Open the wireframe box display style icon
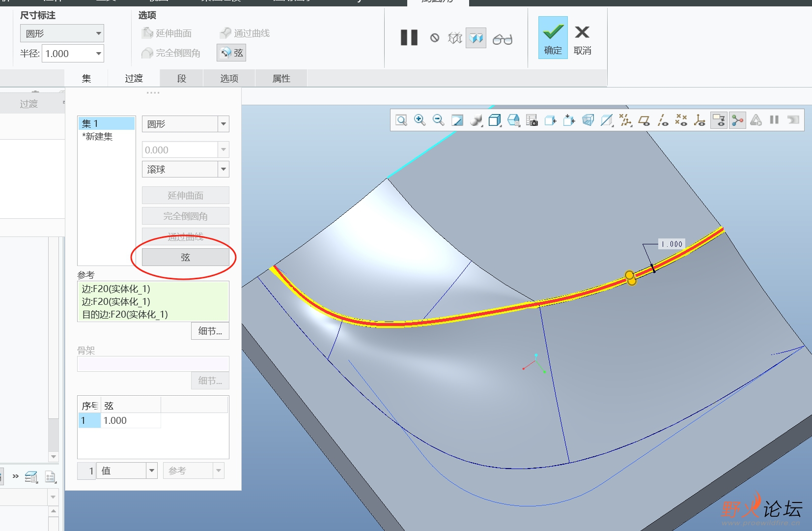This screenshot has width=812, height=531. coord(495,120)
